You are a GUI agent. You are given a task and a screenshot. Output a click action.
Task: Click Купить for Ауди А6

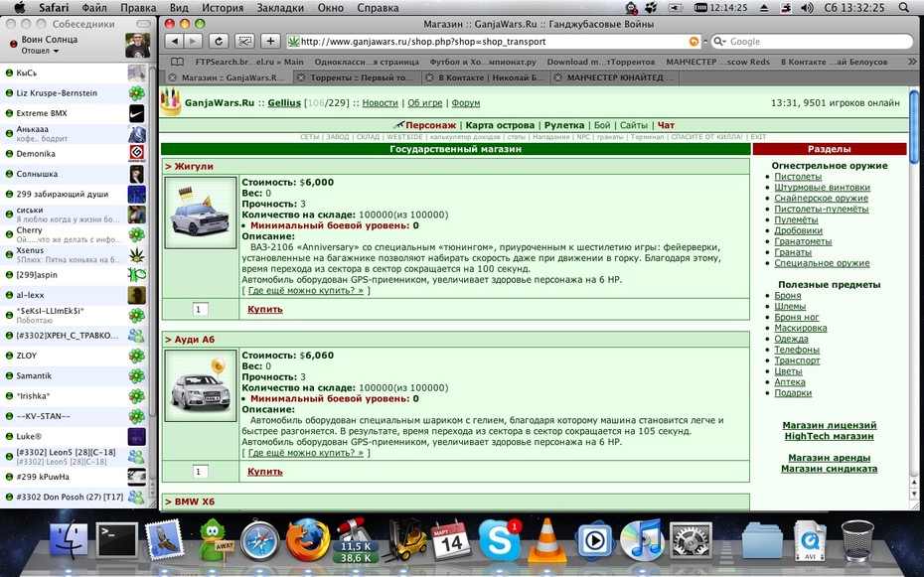coord(264,472)
